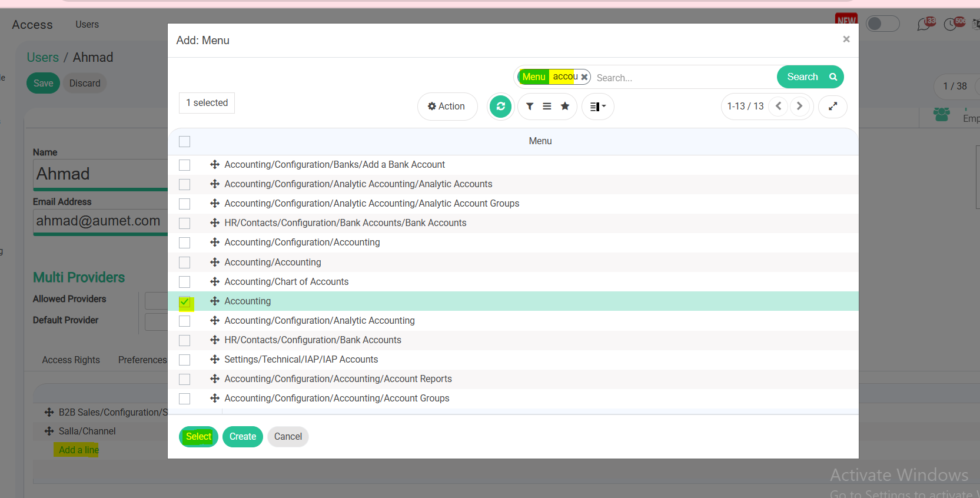Go to previous page of menu records

[x=778, y=106]
